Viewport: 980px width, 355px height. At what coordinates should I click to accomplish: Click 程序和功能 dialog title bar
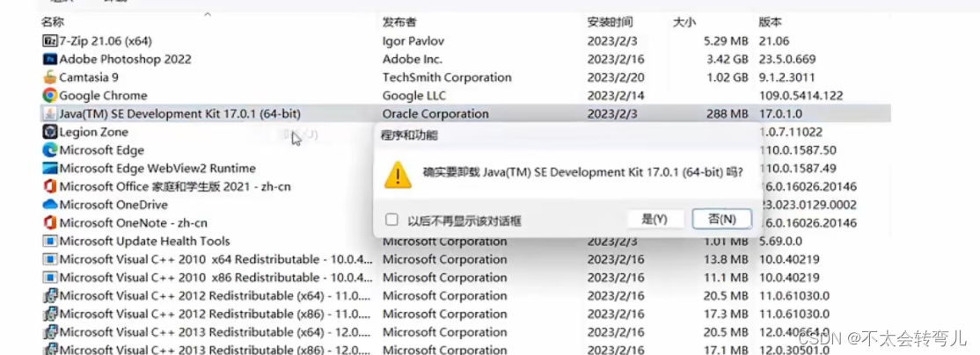567,135
